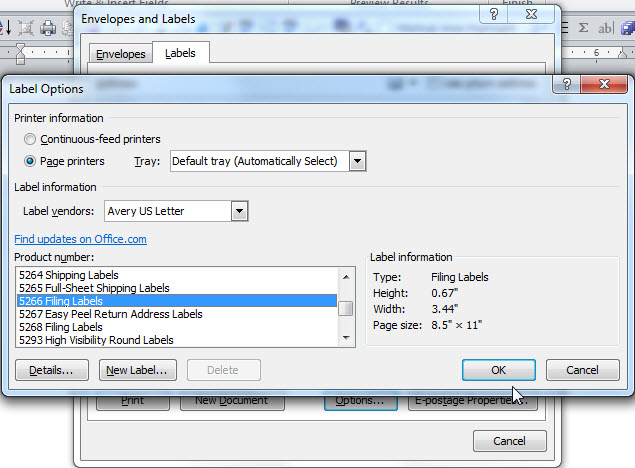Click product list scroll up arrow

click(x=346, y=277)
